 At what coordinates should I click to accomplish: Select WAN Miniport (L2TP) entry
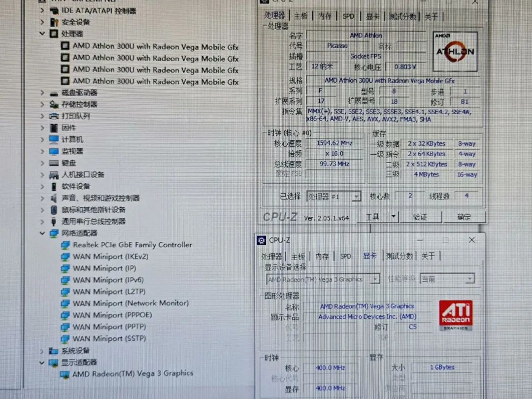coord(109,292)
